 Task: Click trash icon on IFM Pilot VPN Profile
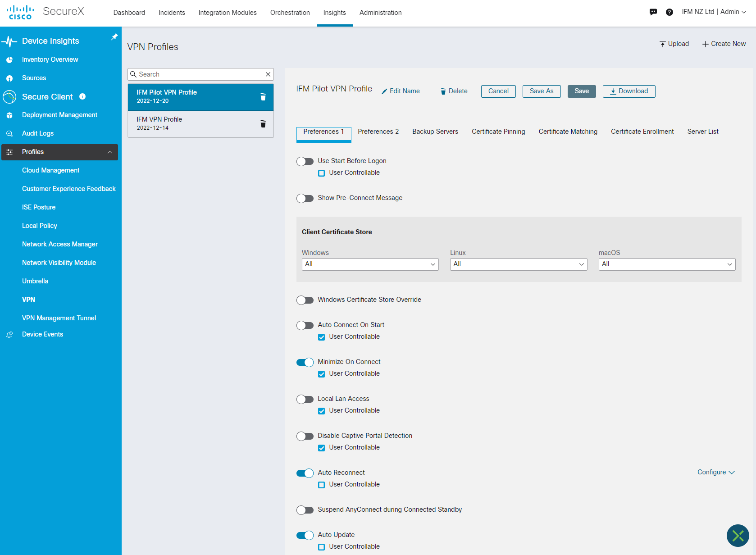(263, 97)
